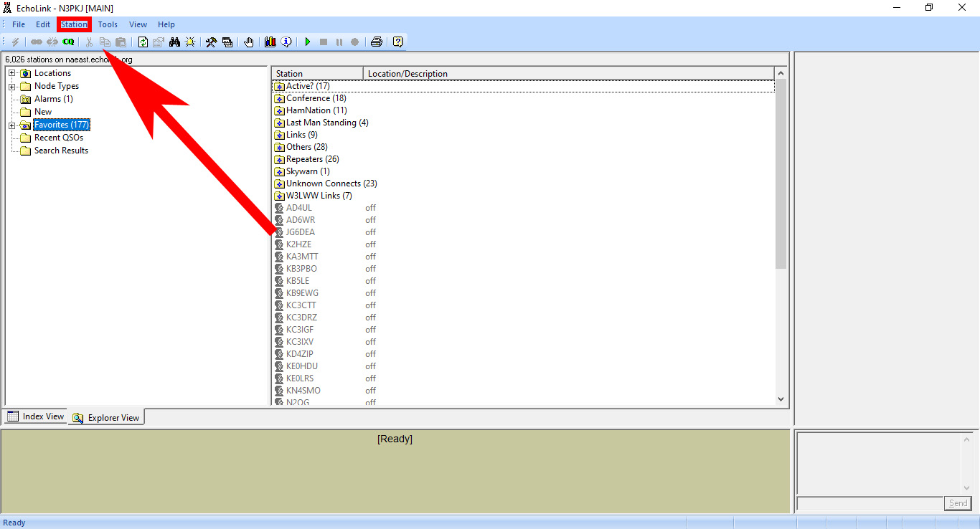Open the statistics bar chart icon
The width and height of the screenshot is (980, 529).
click(x=270, y=42)
